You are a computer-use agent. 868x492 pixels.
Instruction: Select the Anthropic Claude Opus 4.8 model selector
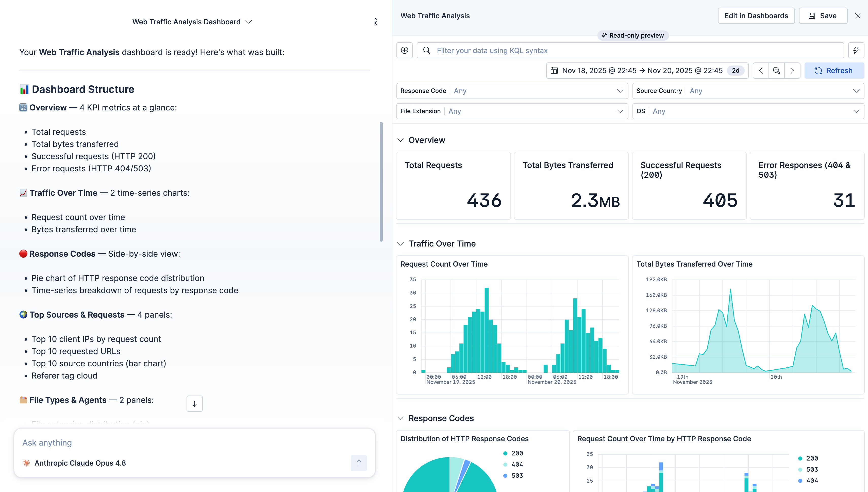[74, 463]
